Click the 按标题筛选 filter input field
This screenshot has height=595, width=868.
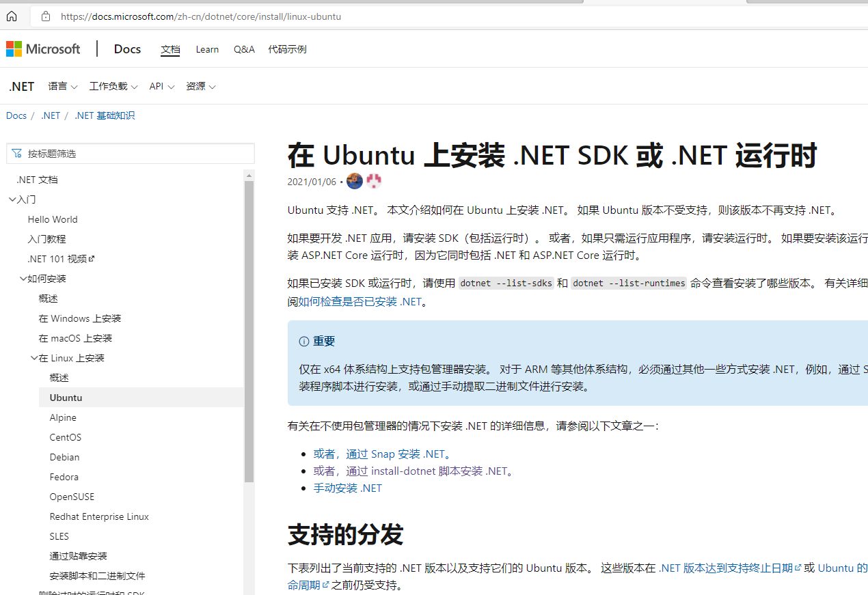131,154
